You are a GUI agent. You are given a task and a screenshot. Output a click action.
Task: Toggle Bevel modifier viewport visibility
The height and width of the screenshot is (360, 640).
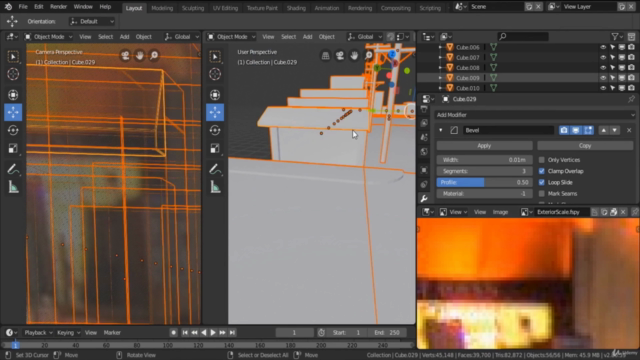pyautogui.click(x=576, y=130)
